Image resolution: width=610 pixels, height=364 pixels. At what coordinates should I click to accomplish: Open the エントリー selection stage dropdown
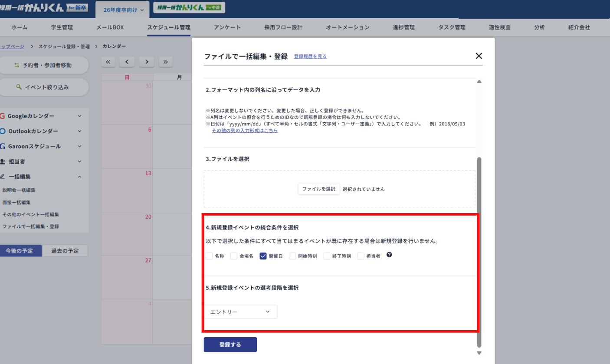(x=241, y=312)
